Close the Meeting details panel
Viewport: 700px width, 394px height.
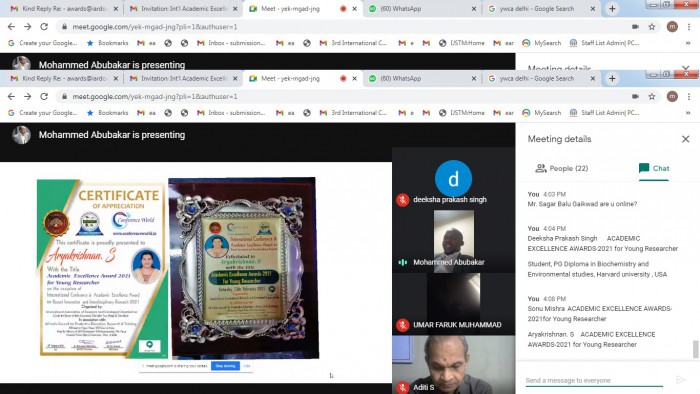point(686,139)
